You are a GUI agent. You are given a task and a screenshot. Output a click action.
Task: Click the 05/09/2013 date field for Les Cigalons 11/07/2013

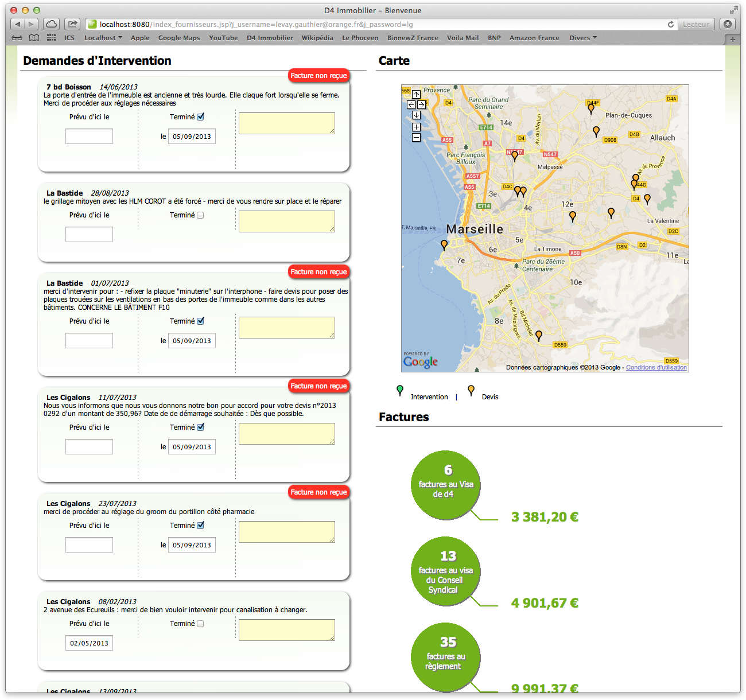point(192,446)
